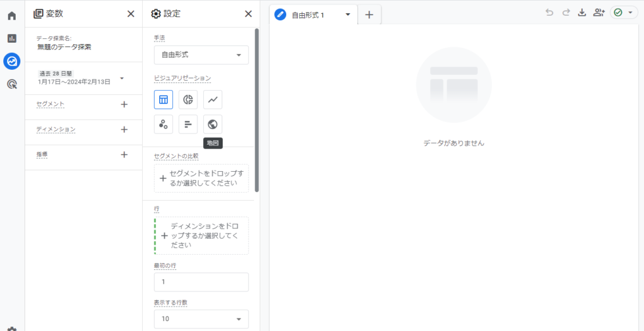Screen dimensions: 644x331
Task: Open the 表示する行数 dropdown
Action: click(201, 319)
